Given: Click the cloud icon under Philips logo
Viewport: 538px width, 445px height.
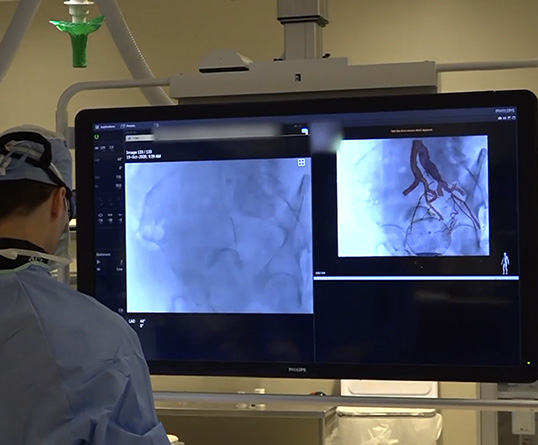Looking at the screenshot, I should (501, 118).
